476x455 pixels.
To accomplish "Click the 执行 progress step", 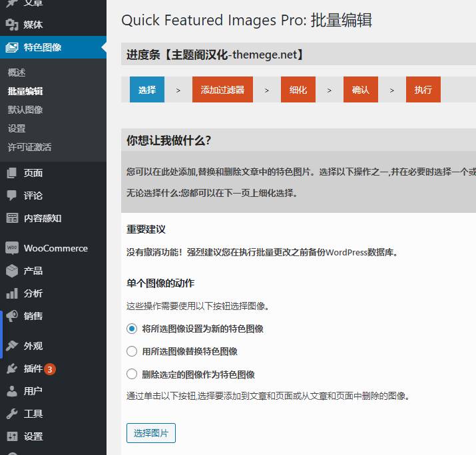I will click(x=423, y=90).
